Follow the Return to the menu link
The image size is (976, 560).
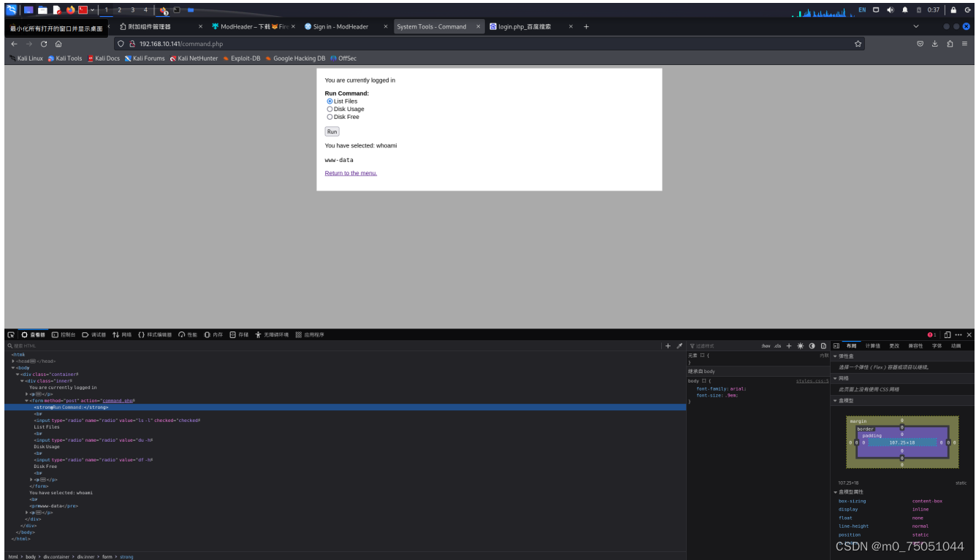[350, 173]
